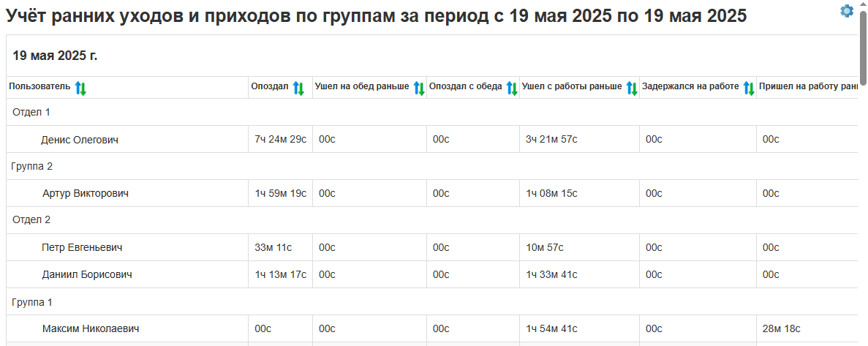Sort by Ушел с работы раньше arrows
The height and width of the screenshot is (346, 868).
tap(632, 89)
